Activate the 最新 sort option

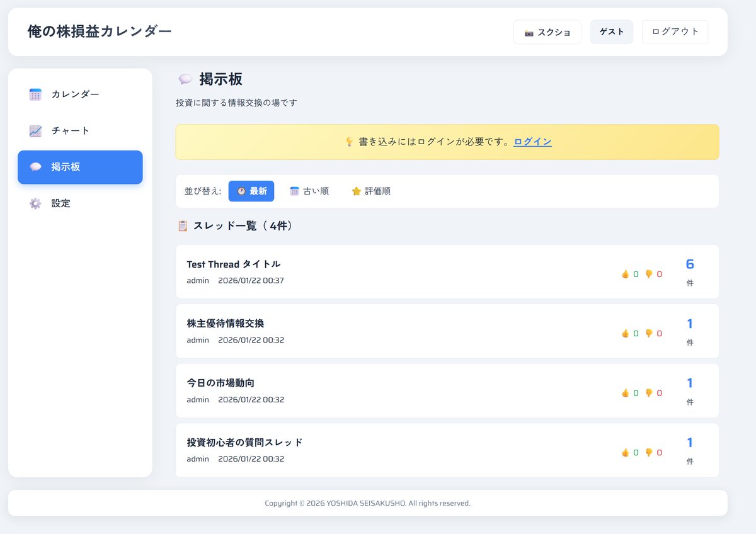[x=251, y=191]
